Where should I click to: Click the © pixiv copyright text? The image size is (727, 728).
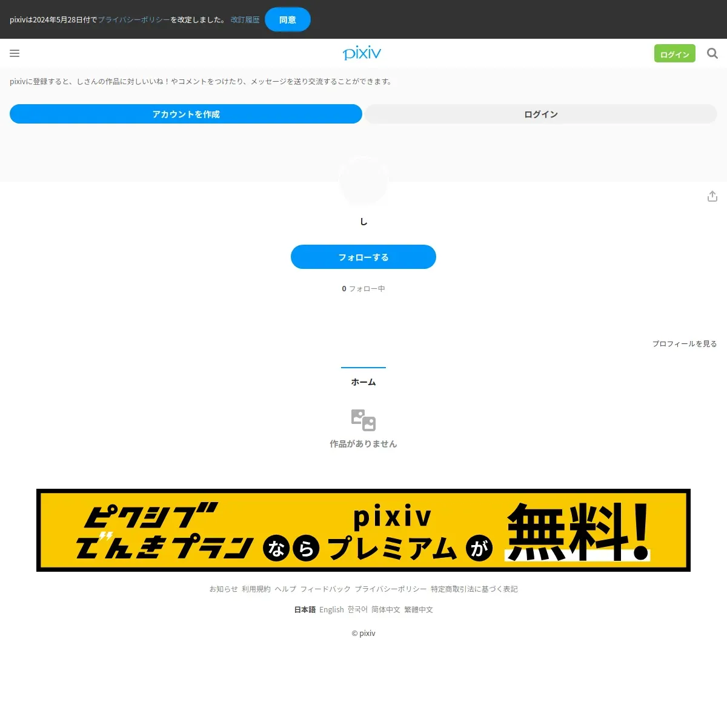point(363,633)
